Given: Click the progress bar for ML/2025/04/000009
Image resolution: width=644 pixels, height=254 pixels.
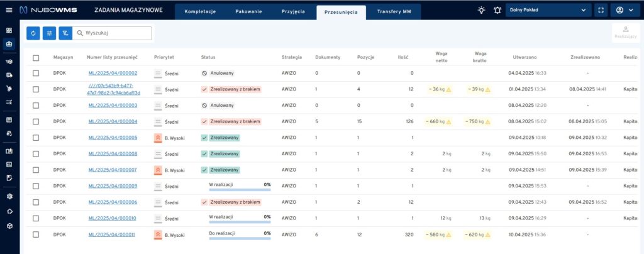Looking at the screenshot, I should [x=240, y=189].
